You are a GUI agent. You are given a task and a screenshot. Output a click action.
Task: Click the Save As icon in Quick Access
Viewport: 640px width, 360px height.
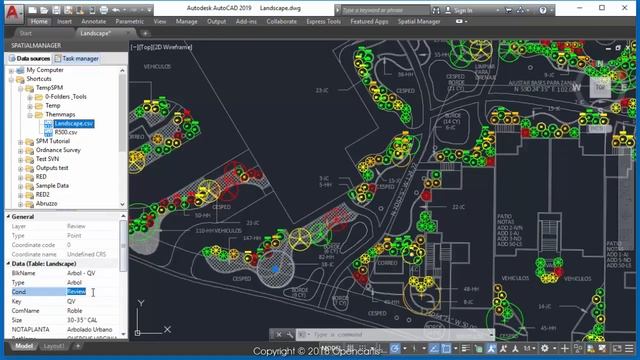click(68, 10)
